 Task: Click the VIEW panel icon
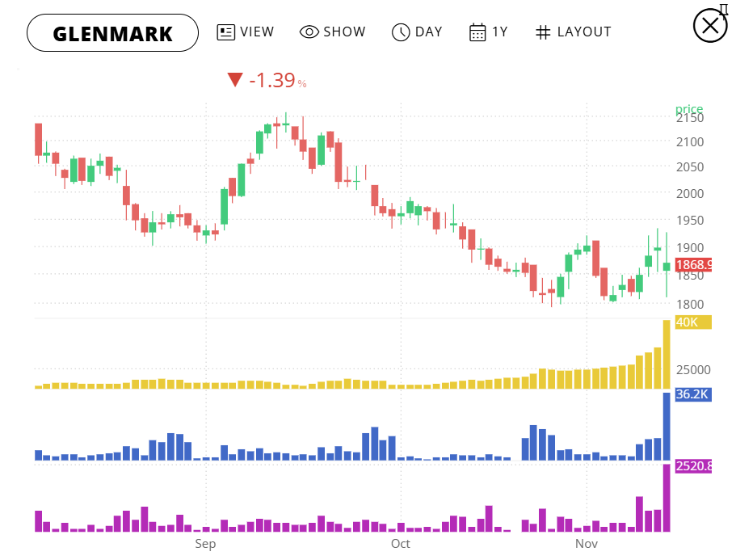(x=227, y=32)
